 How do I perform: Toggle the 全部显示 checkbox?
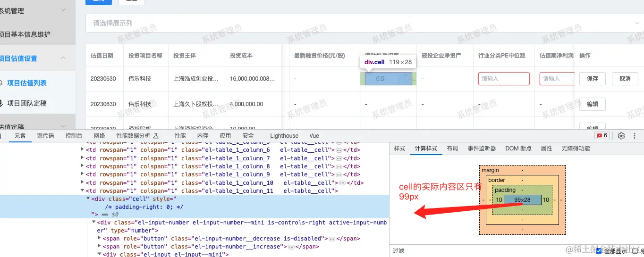pos(599,251)
